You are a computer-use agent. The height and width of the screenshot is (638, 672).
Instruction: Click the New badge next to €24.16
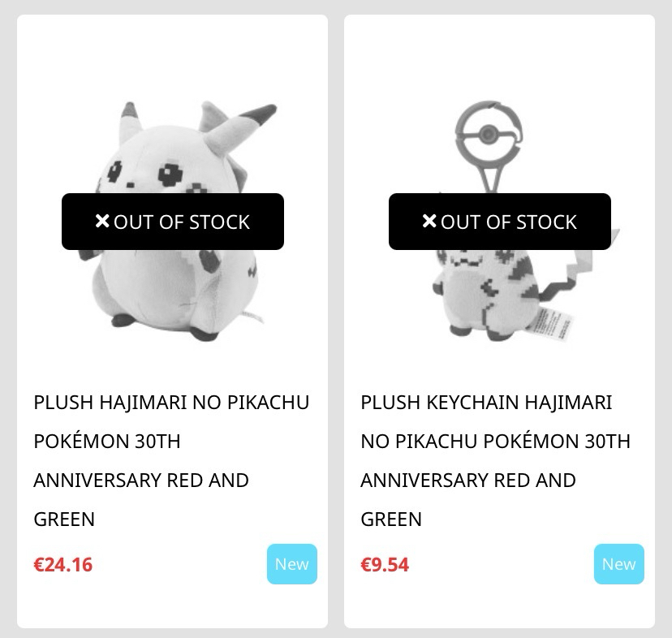pos(291,564)
